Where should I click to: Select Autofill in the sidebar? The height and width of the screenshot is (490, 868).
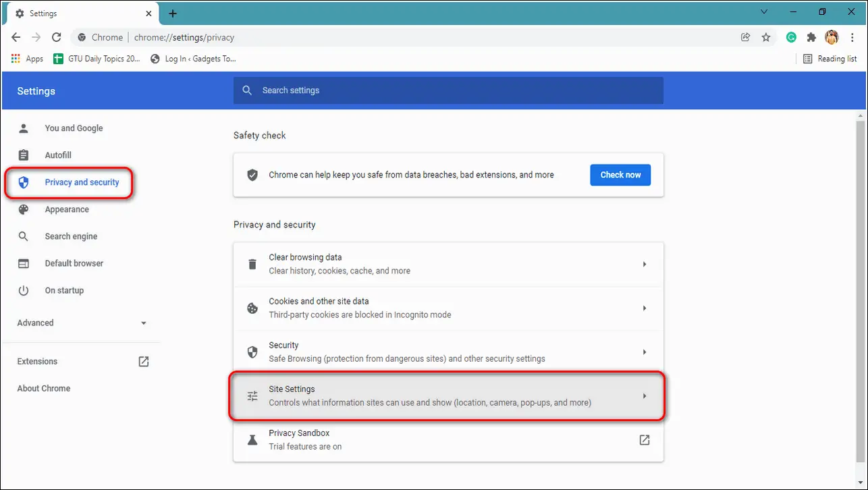(58, 155)
